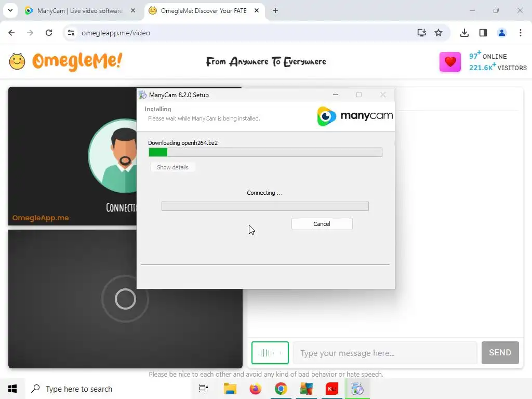Click the OmegleMe! logo text

point(77,61)
